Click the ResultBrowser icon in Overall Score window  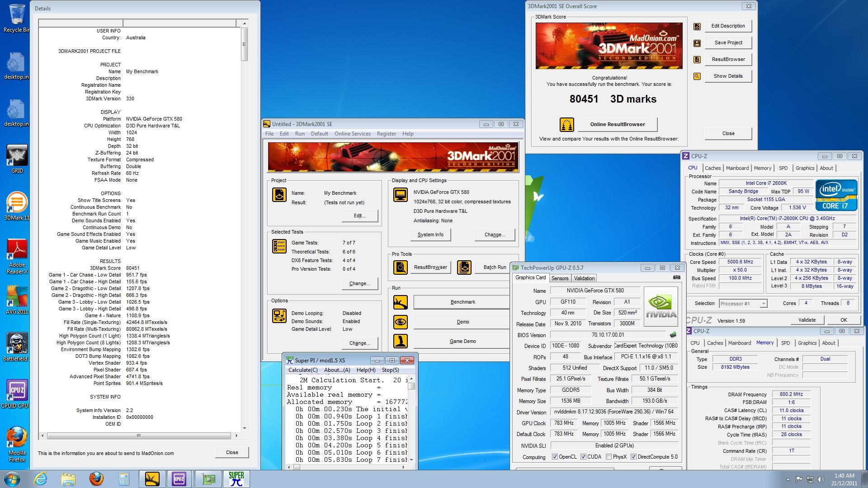pos(697,60)
